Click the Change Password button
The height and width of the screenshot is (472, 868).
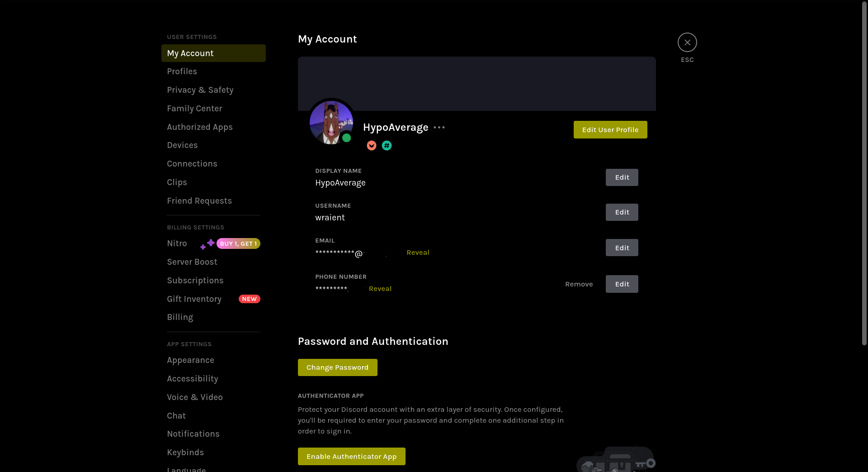[337, 367]
